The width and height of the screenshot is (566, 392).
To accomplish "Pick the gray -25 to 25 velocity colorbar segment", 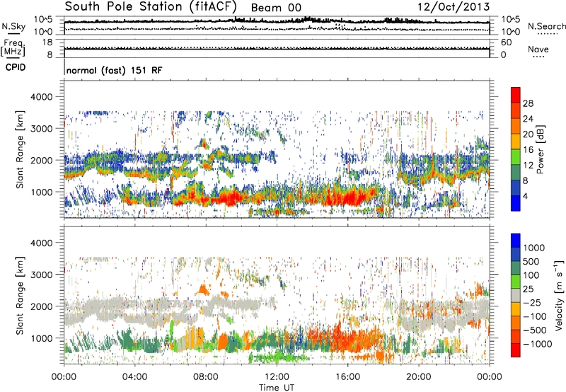I will click(516, 295).
